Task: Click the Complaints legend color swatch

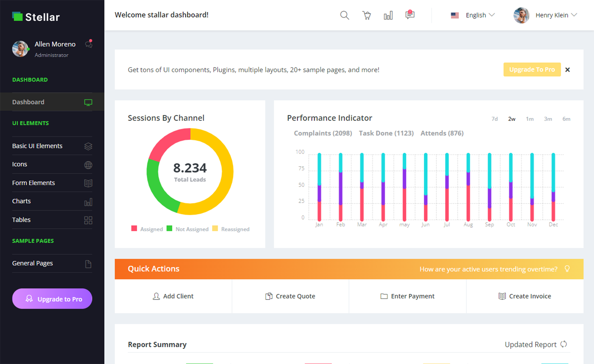Action: tap(289, 133)
